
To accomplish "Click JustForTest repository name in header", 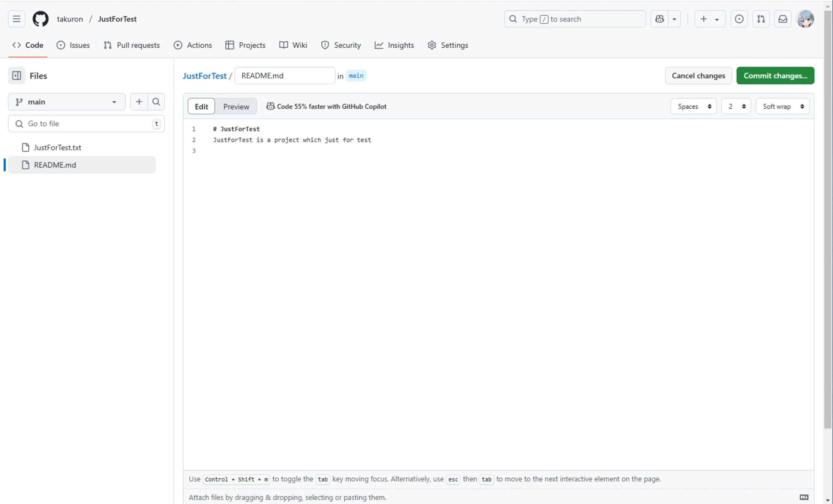I will [117, 19].
